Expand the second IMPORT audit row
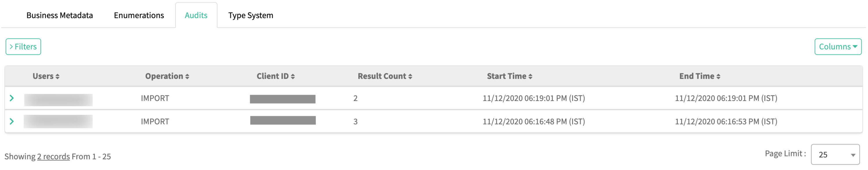868x170 pixels. click(12, 122)
